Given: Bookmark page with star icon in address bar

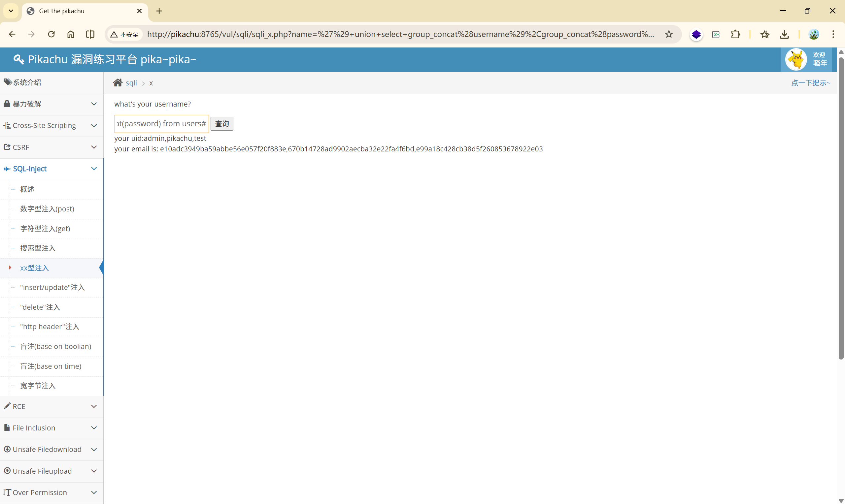Looking at the screenshot, I should [x=669, y=34].
